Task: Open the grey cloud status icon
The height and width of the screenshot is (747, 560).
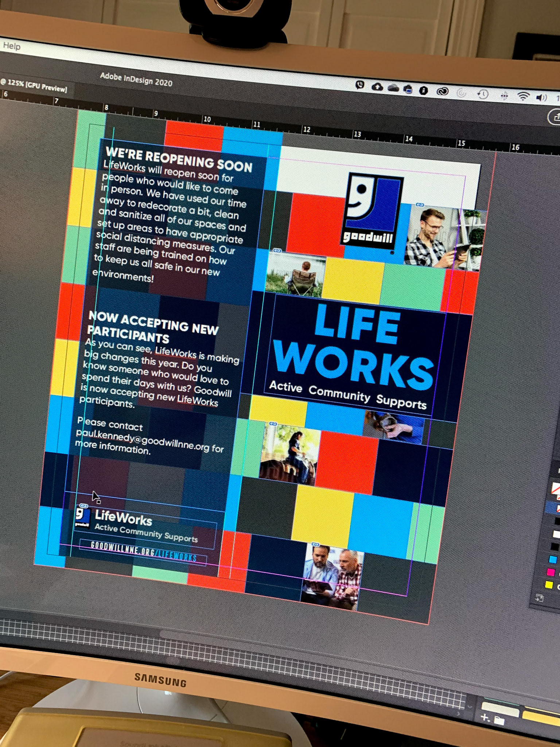Action: tap(393, 88)
